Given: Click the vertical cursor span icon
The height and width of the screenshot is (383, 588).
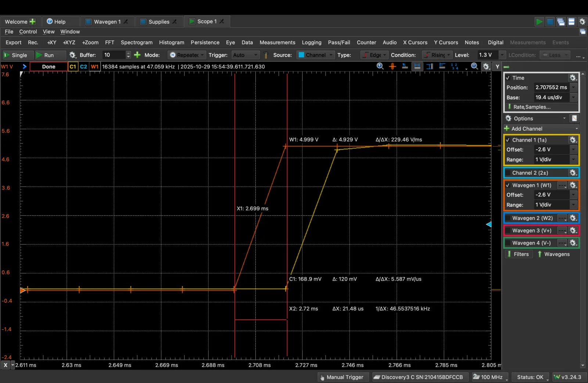Looking at the screenshot, I should 430,66.
